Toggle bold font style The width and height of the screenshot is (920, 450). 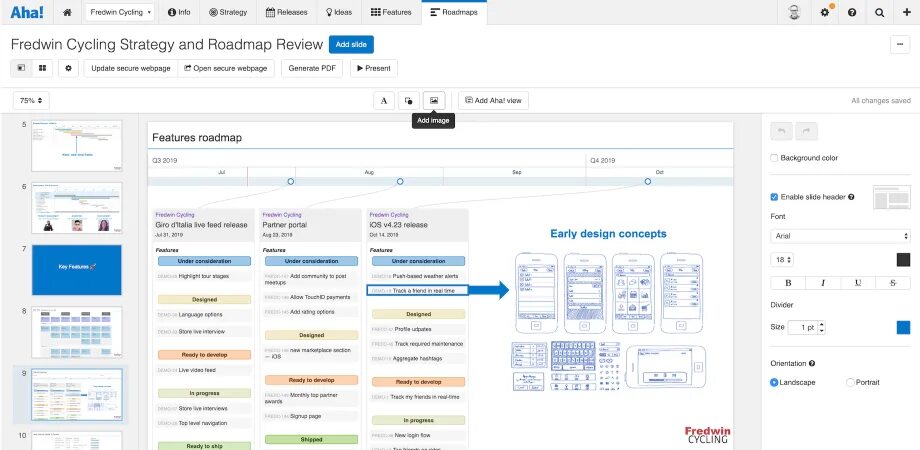click(788, 283)
